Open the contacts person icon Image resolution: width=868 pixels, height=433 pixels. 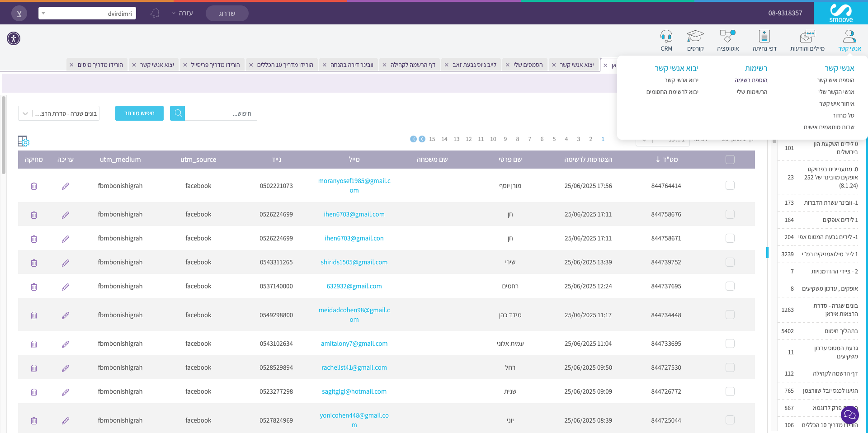pos(849,36)
